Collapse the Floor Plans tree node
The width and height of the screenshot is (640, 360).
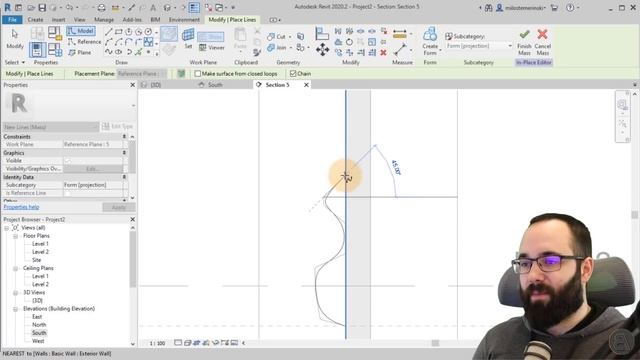(15, 236)
